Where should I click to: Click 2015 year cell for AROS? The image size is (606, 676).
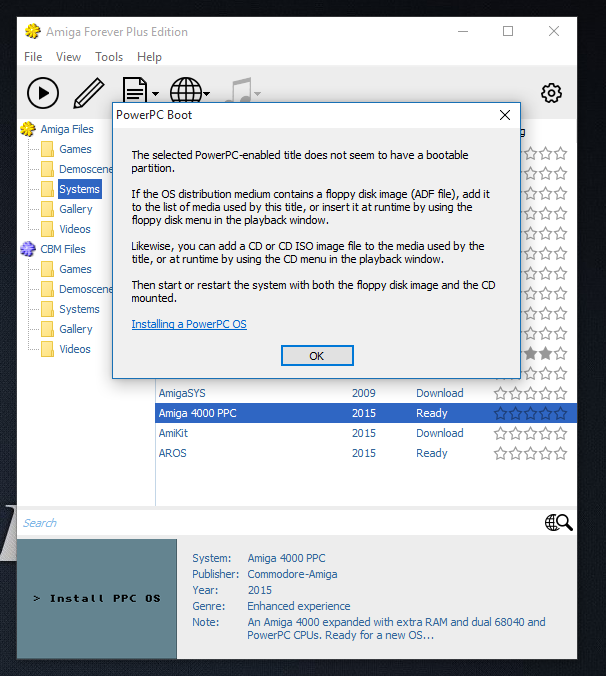tap(364, 453)
